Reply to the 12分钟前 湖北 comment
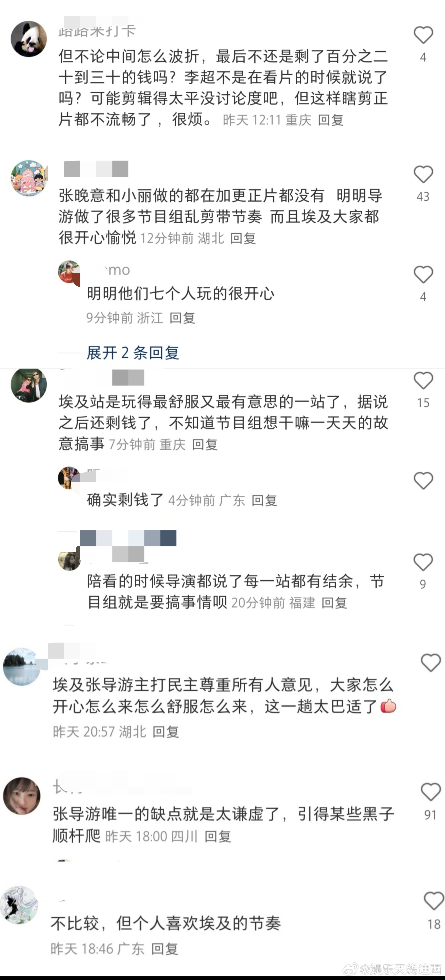The width and height of the screenshot is (445, 980). click(243, 239)
